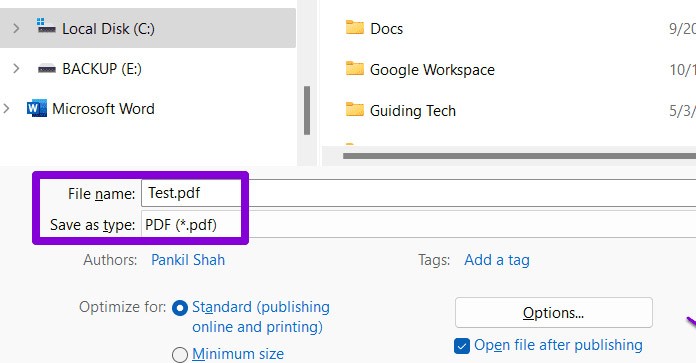Uncheck Open file after publishing

(462, 346)
